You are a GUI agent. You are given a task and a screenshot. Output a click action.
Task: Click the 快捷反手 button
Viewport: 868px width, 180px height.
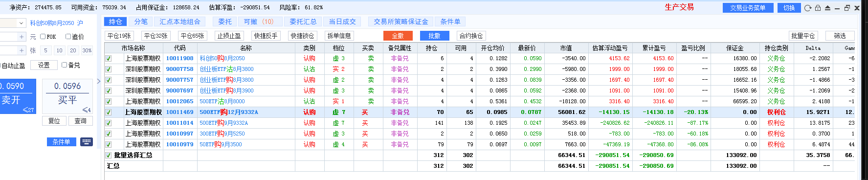pos(266,36)
